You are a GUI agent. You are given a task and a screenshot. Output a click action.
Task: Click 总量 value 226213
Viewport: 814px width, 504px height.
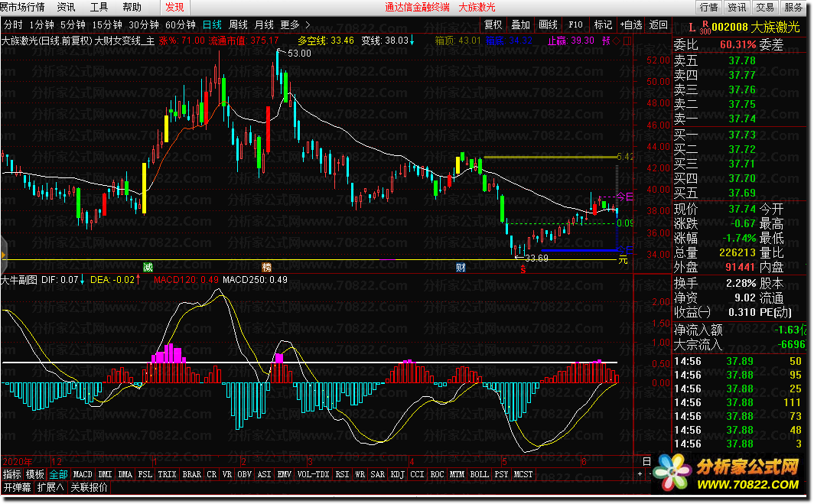[737, 253]
